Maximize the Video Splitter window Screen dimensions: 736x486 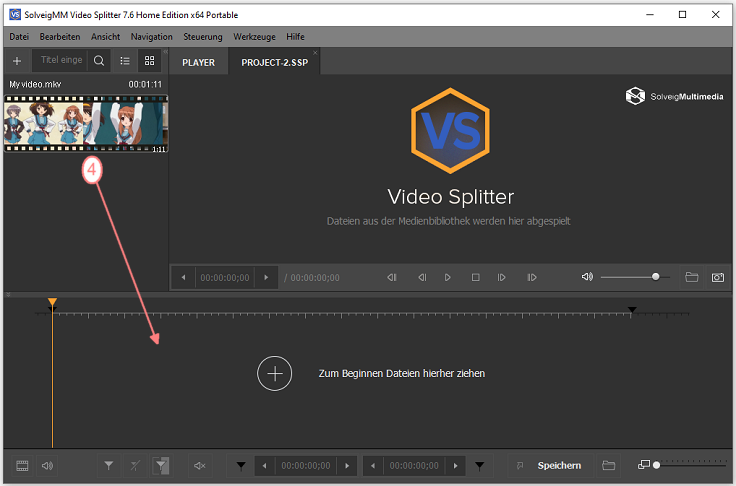(x=682, y=15)
